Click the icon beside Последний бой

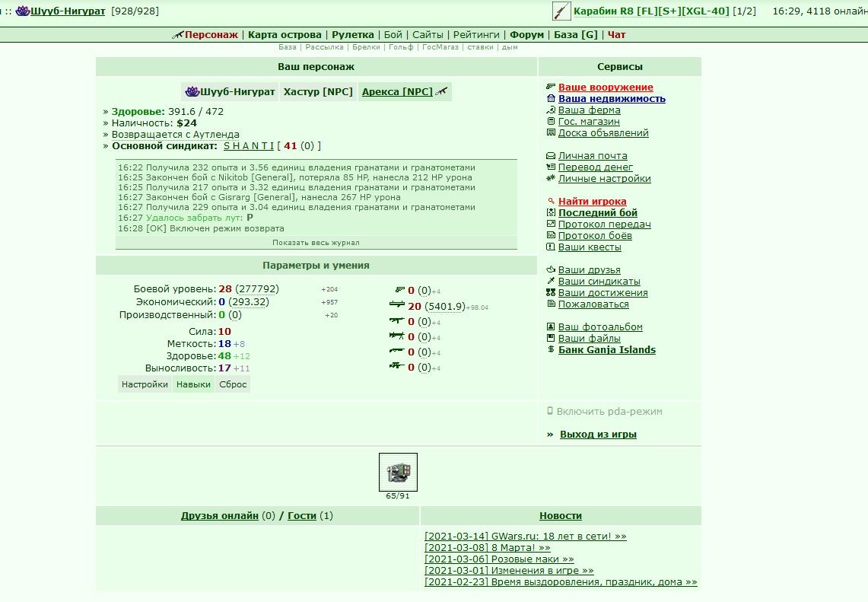coord(550,212)
